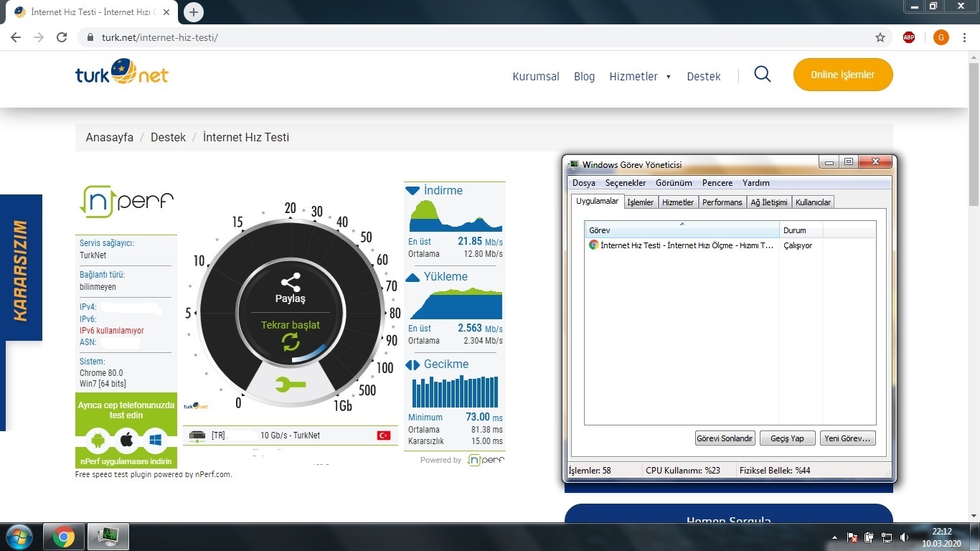
Task: Click the download peak value 21.85 Mb/s
Action: coord(480,242)
